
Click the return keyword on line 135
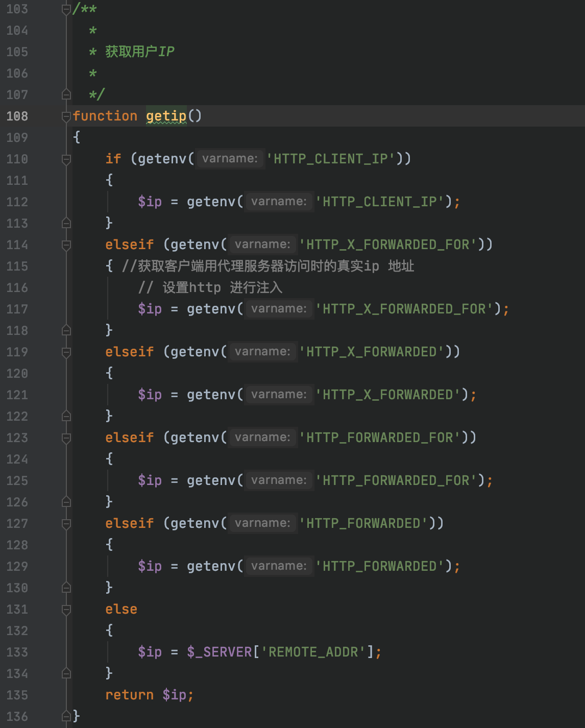[129, 695]
